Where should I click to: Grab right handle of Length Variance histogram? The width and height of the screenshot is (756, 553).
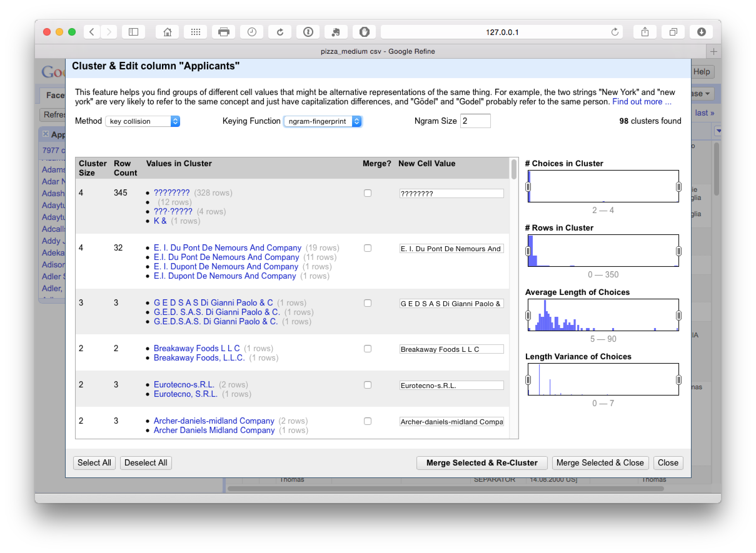[678, 380]
